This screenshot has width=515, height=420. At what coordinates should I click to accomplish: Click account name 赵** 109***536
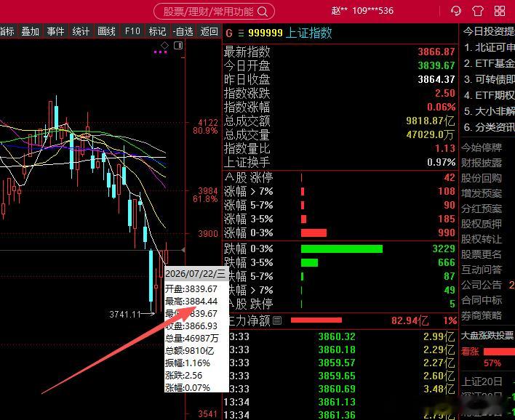point(362,11)
